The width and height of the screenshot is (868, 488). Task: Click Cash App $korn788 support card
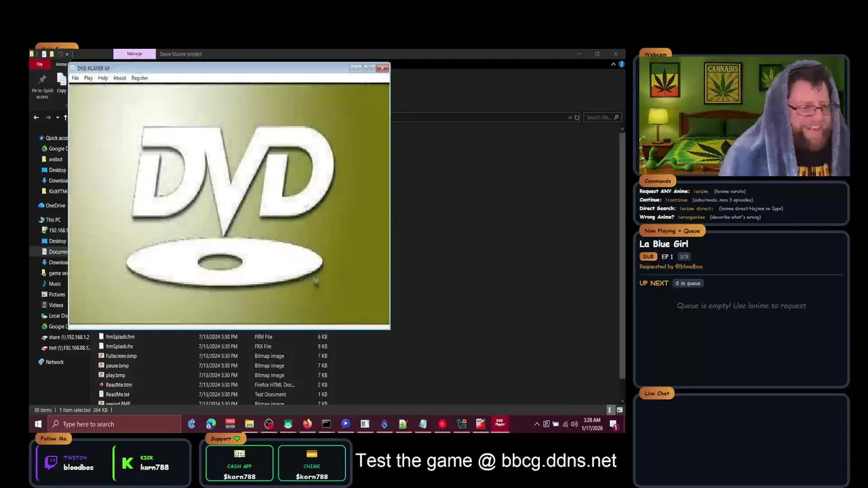(239, 464)
